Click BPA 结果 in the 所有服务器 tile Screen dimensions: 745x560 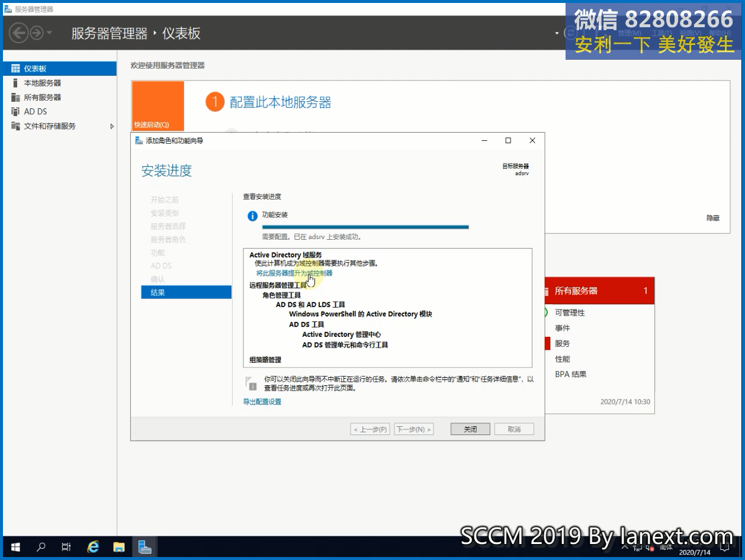pyautogui.click(x=571, y=374)
